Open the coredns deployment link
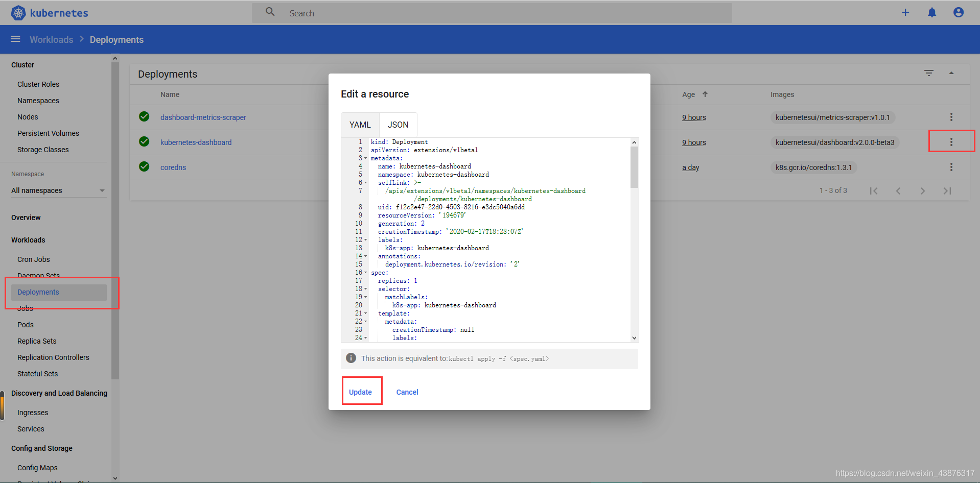Image resolution: width=980 pixels, height=483 pixels. (173, 167)
